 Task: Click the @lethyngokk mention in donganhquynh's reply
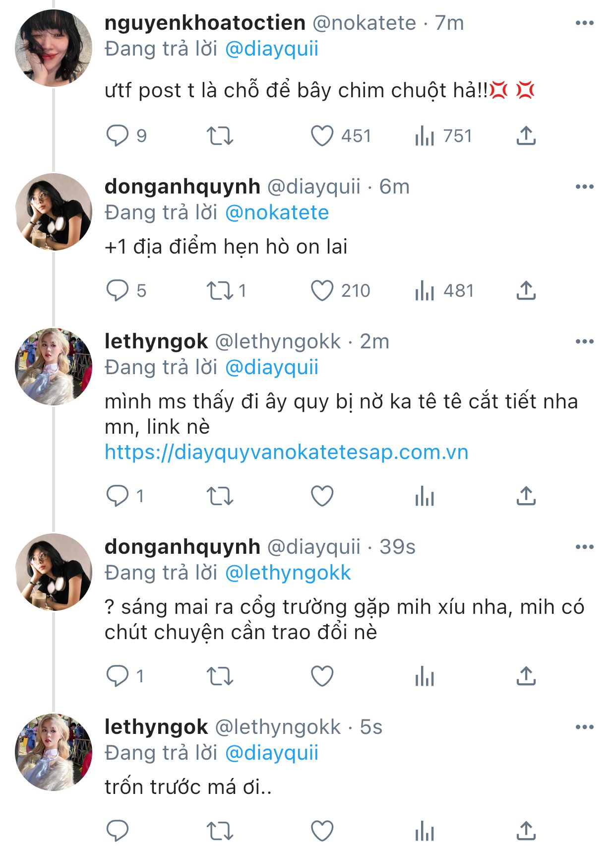tap(288, 573)
